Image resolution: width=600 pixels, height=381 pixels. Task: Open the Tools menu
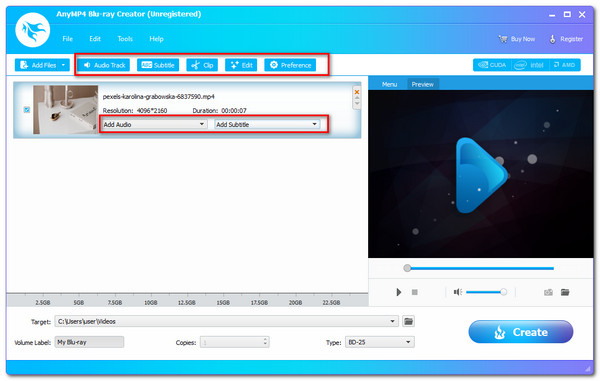pos(125,39)
